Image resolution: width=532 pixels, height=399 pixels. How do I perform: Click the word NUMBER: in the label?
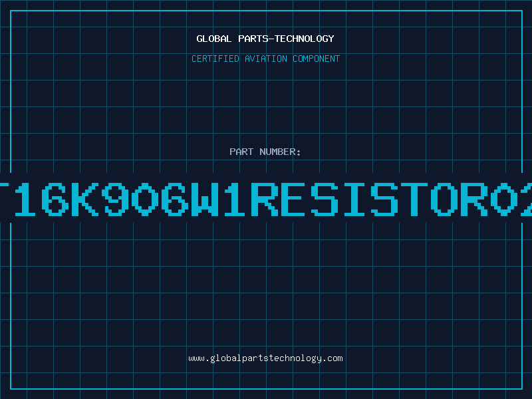coord(280,152)
